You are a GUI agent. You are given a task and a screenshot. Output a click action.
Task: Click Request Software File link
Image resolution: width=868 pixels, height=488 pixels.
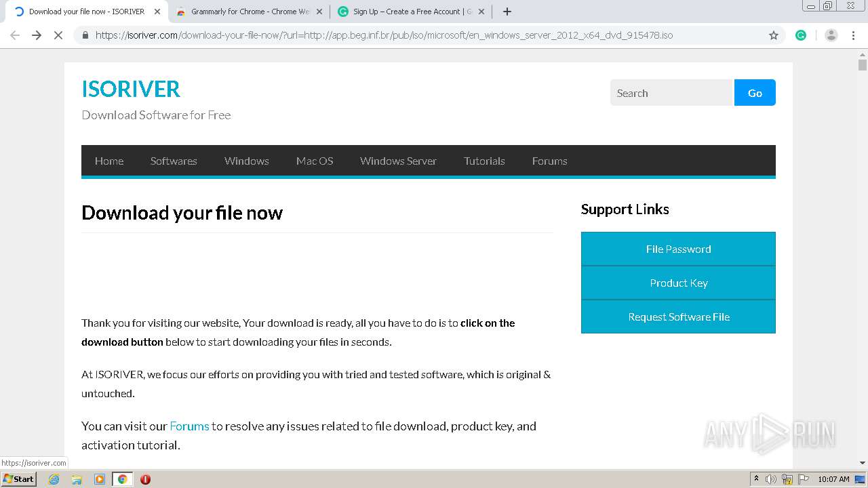678,317
